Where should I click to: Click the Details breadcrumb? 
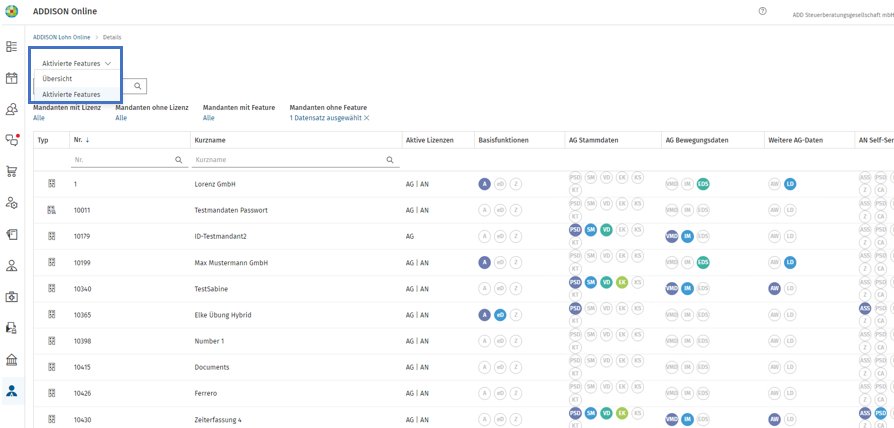(x=112, y=37)
